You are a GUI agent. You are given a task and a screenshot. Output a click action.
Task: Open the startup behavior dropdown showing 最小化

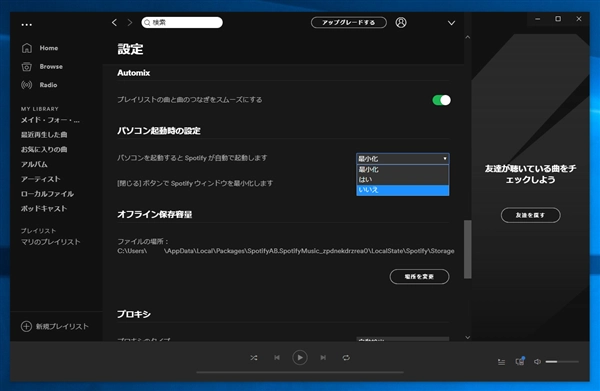pos(403,159)
